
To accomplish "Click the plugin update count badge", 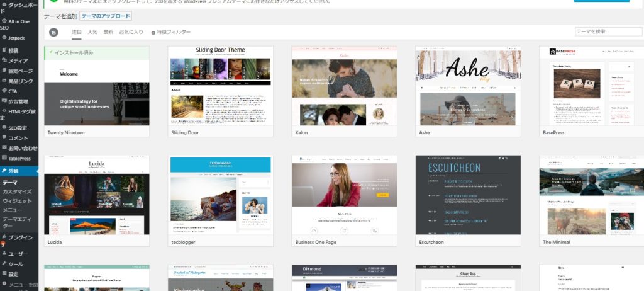I will click(3, 244).
